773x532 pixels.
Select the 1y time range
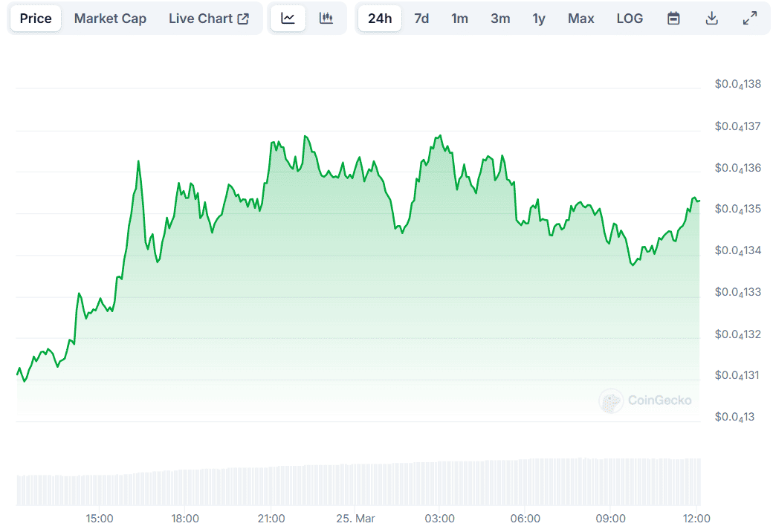pos(539,19)
